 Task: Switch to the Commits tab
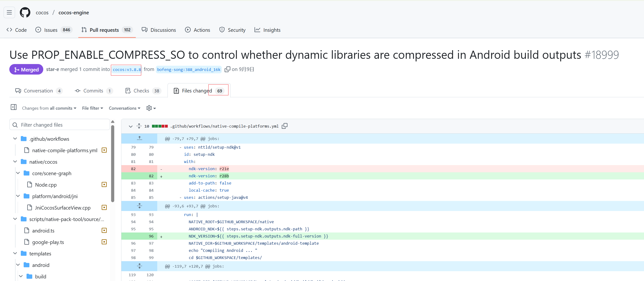coord(93,91)
